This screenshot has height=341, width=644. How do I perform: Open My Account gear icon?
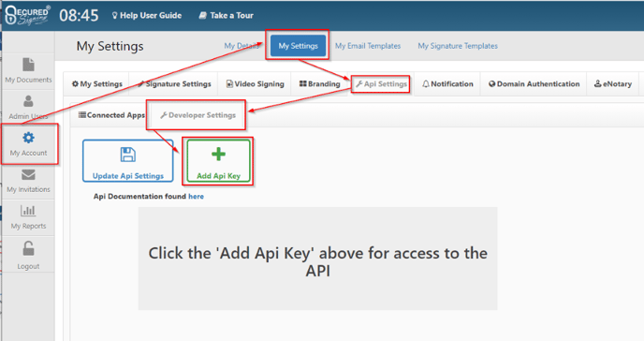point(28,138)
